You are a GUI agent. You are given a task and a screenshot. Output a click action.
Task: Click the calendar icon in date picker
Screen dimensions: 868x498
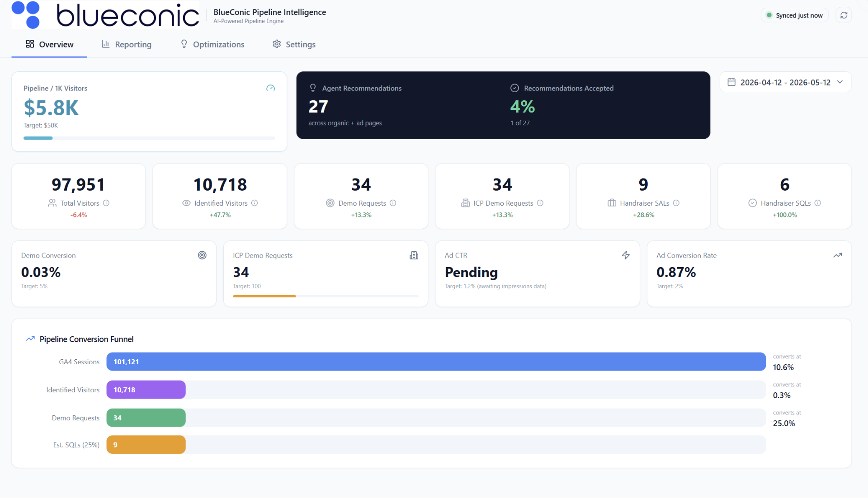(x=731, y=82)
